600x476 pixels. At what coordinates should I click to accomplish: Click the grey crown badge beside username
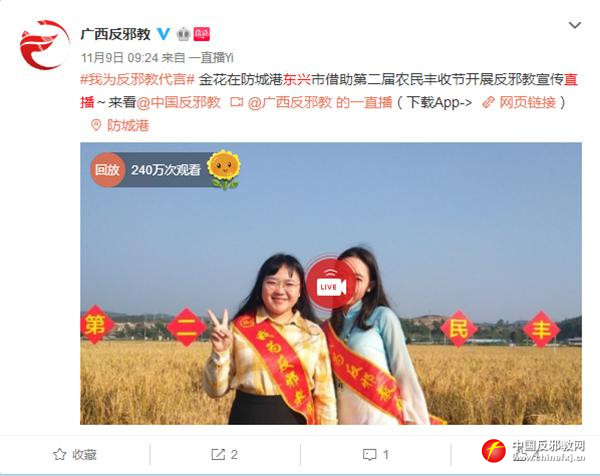(x=183, y=34)
